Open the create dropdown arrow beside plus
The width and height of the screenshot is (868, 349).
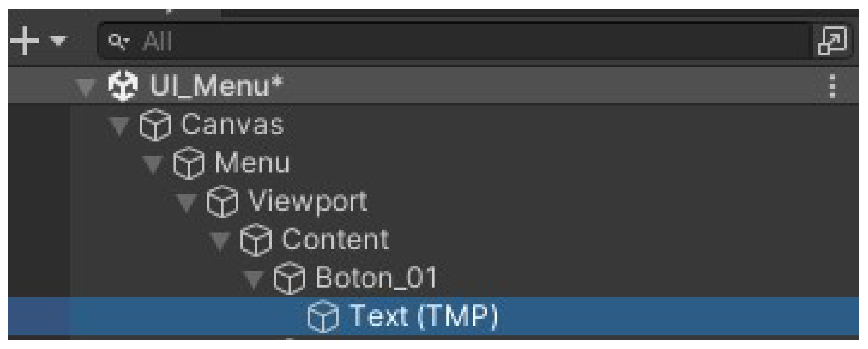pos(58,41)
